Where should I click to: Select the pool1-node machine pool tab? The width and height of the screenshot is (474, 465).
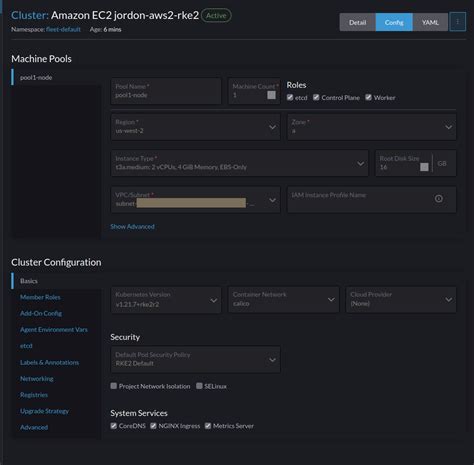tap(56, 77)
